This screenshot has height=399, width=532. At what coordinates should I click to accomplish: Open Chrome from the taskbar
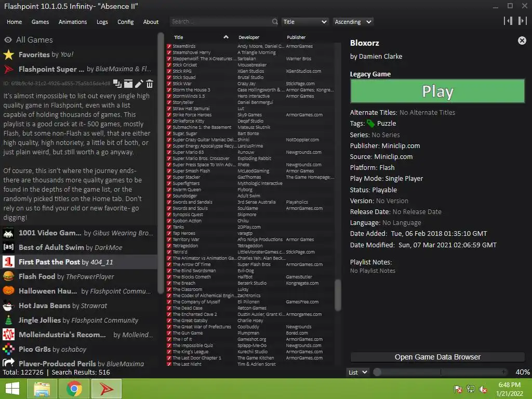tap(74, 389)
